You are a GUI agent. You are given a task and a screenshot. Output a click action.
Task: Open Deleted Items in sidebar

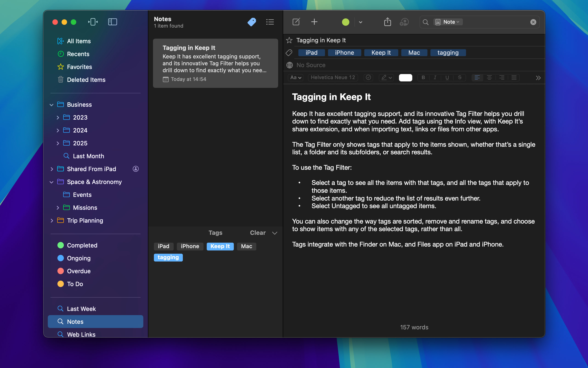tap(96, 80)
